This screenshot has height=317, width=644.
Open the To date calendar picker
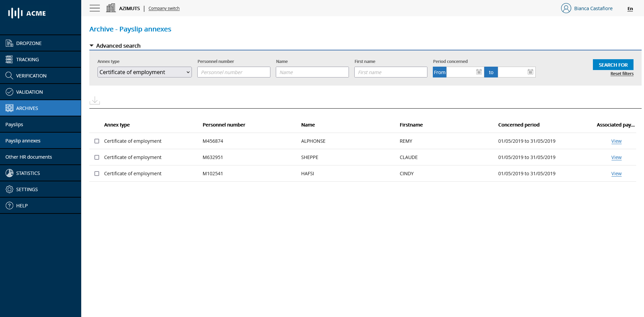click(530, 72)
